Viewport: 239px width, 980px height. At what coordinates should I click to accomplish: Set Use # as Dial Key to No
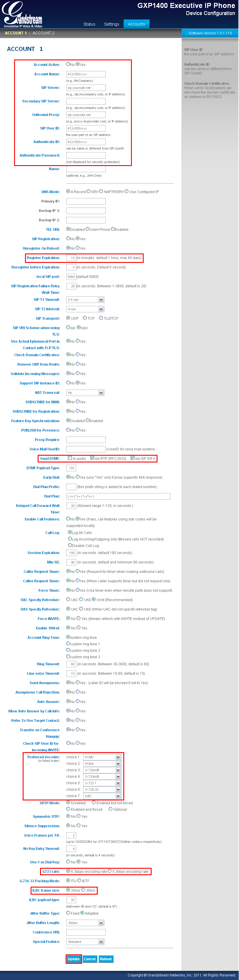coord(68,862)
